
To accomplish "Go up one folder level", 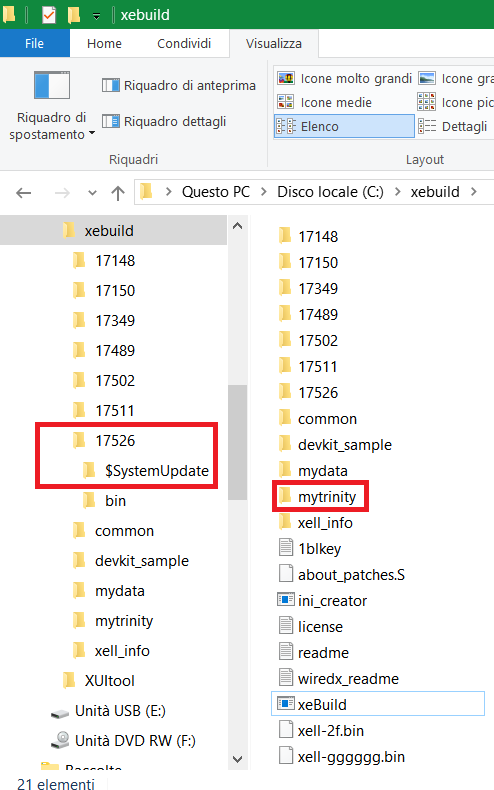I will tap(118, 192).
